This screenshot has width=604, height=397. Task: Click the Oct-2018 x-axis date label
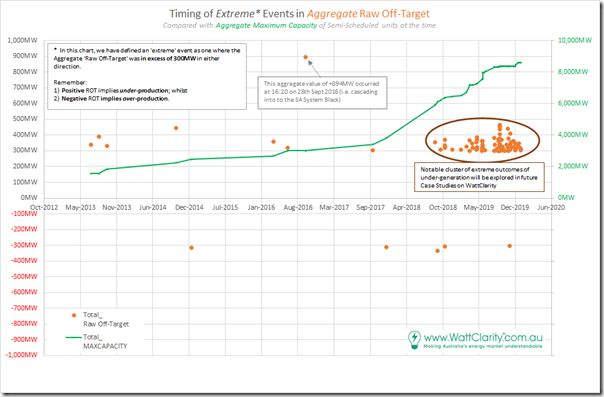point(443,207)
